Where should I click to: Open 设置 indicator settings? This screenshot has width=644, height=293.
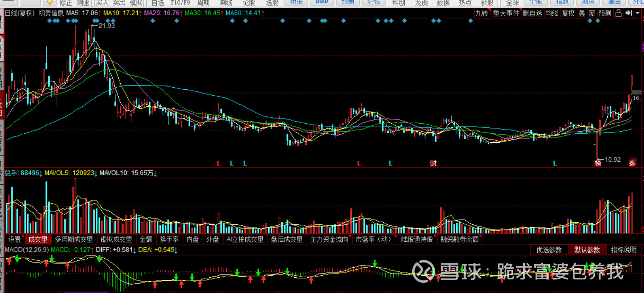pos(15,239)
